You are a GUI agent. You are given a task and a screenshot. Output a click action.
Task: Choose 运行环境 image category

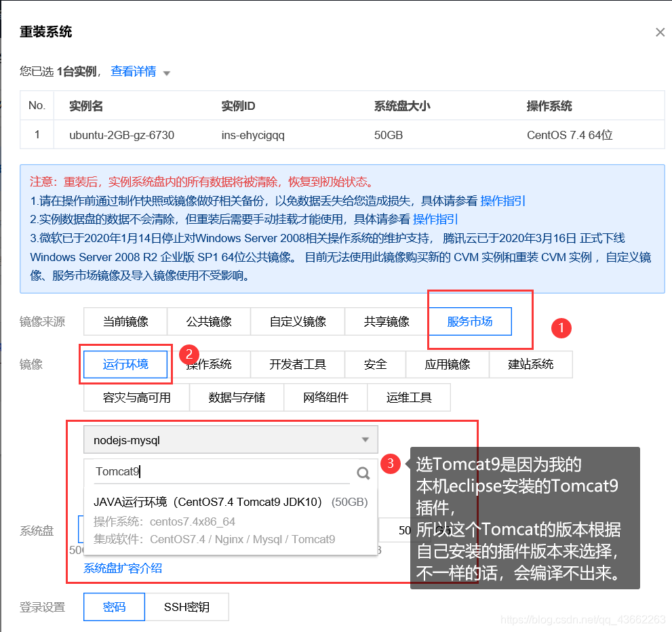(125, 365)
